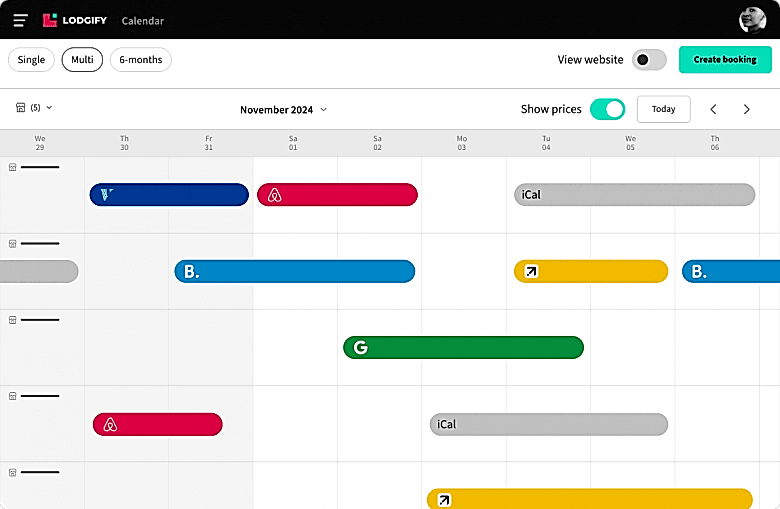This screenshot has width=780, height=509.
Task: Switch to Multi calendar view
Action: [82, 60]
